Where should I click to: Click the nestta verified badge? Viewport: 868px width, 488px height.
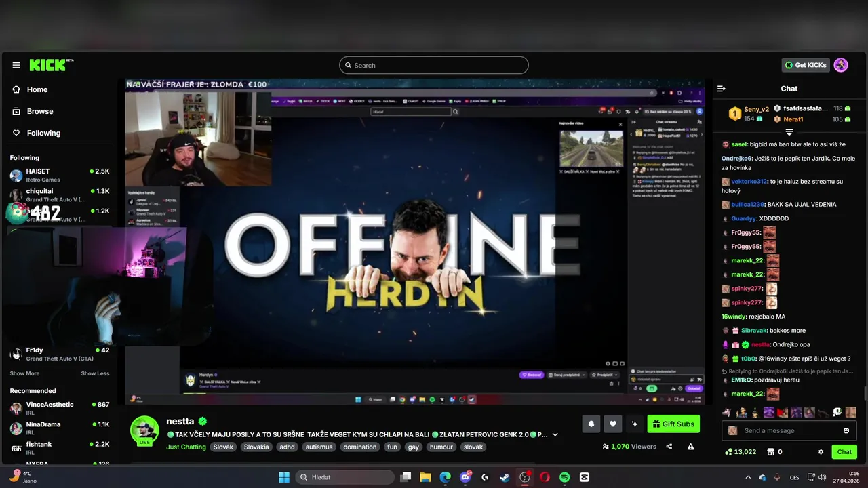pos(203,421)
